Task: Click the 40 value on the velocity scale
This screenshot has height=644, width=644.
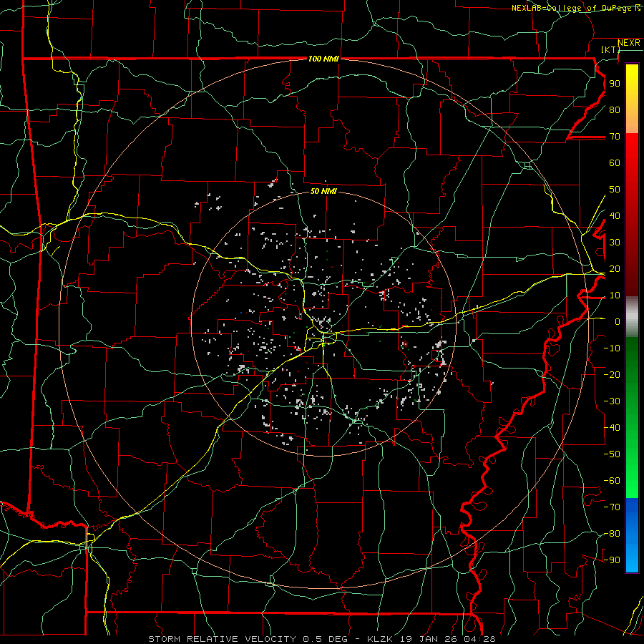Action: (615, 215)
